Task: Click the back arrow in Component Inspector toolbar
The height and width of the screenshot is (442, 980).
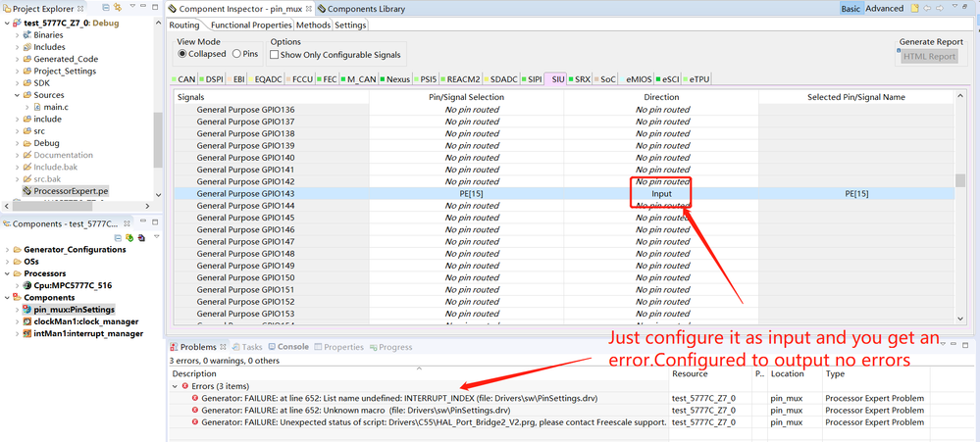Action: coord(927,9)
